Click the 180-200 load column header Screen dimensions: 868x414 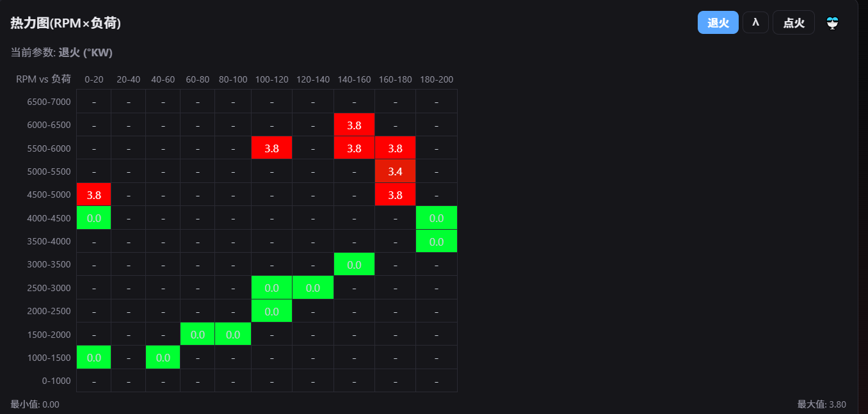437,79
